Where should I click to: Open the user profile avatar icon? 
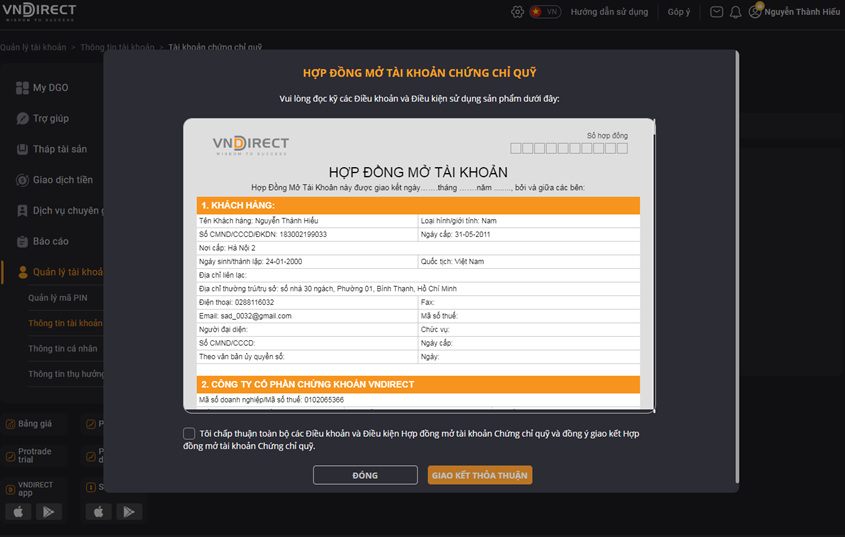(756, 11)
